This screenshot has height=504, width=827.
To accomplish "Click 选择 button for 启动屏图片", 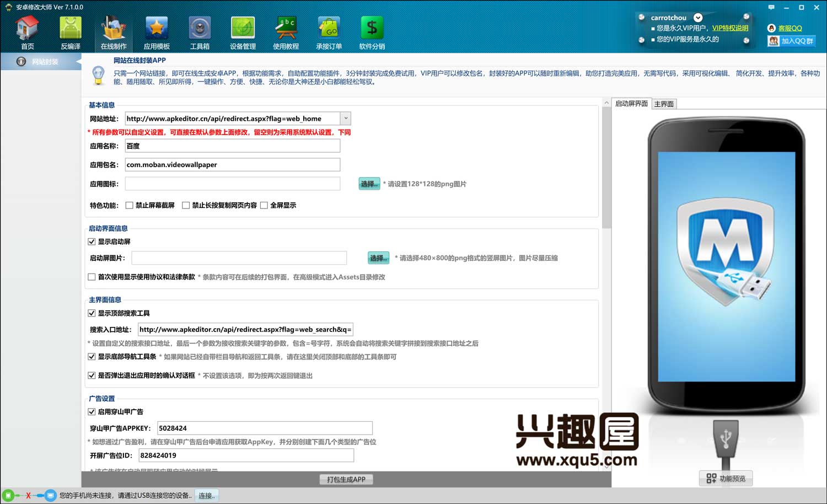I will [x=378, y=258].
